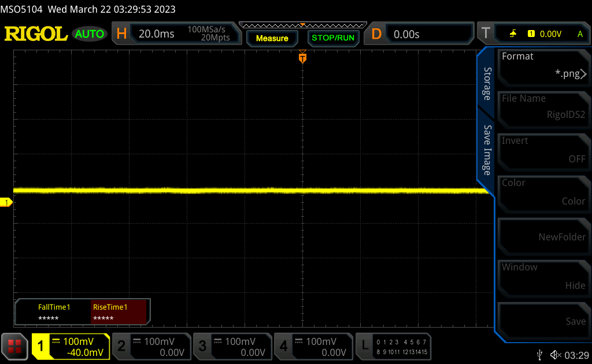Image resolution: width=592 pixels, height=364 pixels.
Task: Click the T trigger label icon
Action: coord(486,34)
